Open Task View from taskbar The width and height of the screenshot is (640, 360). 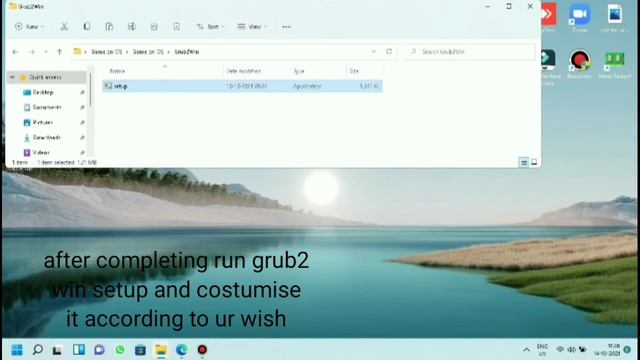point(58,350)
